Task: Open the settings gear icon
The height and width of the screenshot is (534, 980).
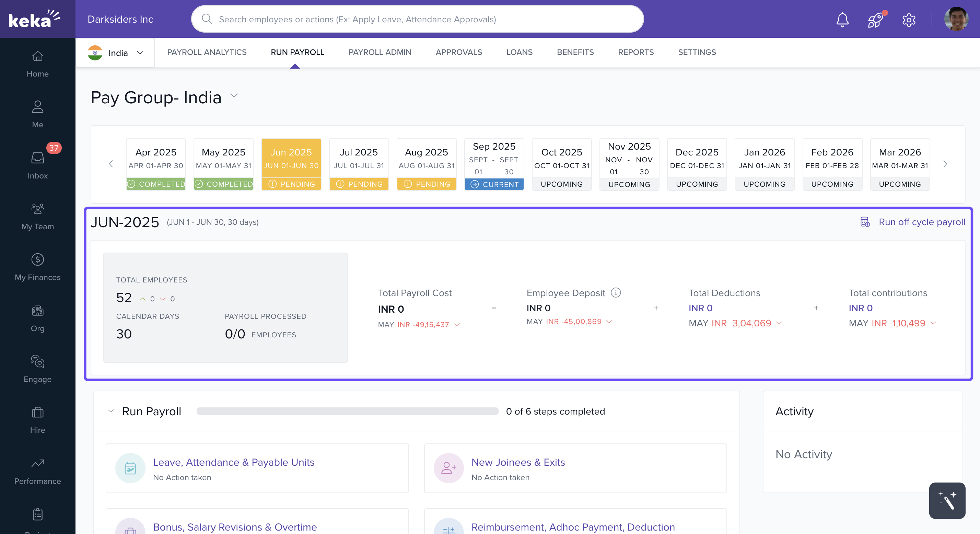Action: tap(909, 20)
